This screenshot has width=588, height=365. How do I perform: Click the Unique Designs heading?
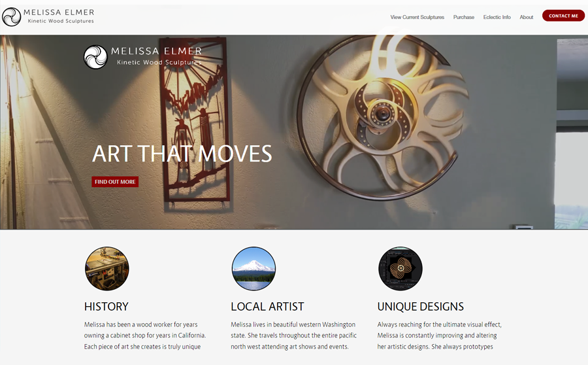(420, 306)
